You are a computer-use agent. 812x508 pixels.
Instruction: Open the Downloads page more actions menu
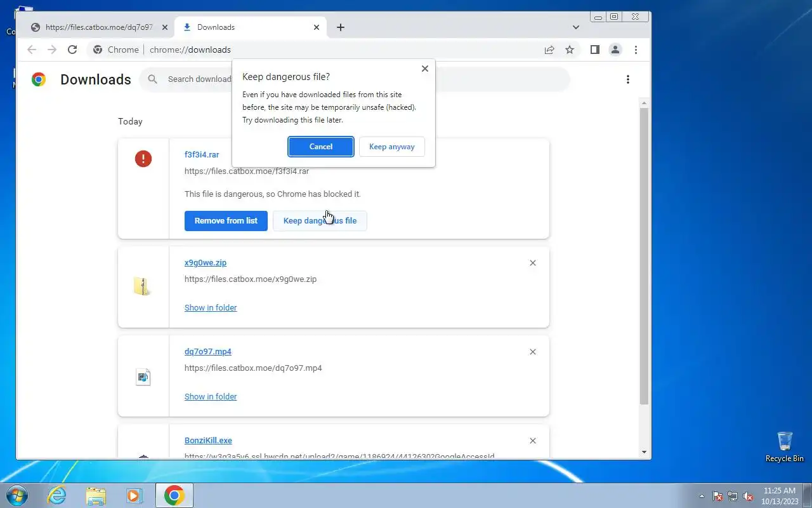tap(628, 79)
